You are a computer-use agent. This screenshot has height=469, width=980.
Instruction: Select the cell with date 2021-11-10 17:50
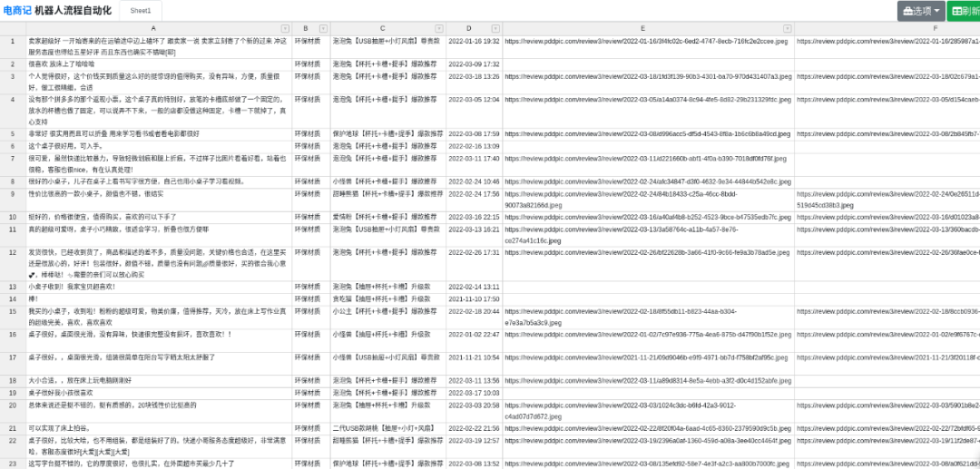pyautogui.click(x=474, y=298)
